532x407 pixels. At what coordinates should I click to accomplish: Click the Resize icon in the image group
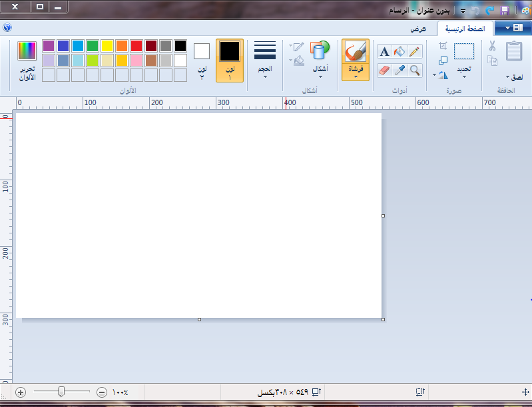(x=443, y=61)
